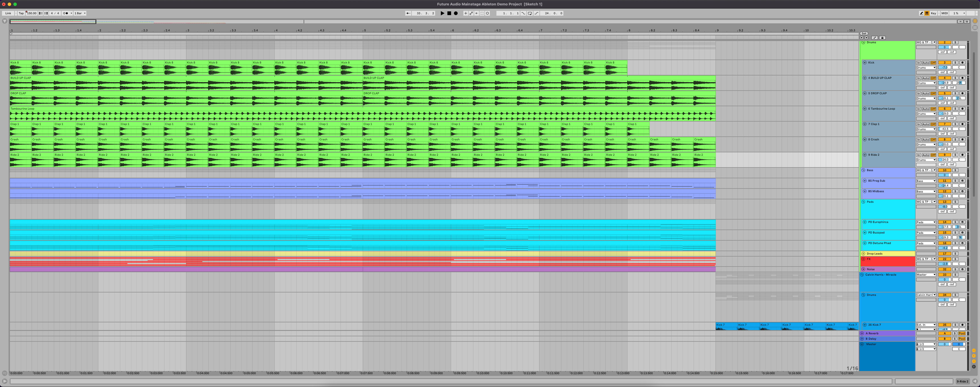980x387 pixels.
Task: Click the Tap tempo button
Action: point(21,13)
